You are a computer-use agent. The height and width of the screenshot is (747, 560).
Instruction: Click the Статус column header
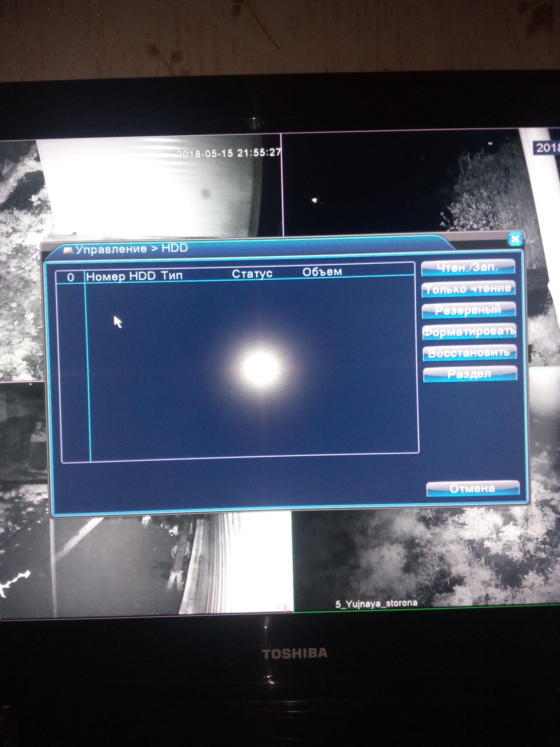coord(252,274)
